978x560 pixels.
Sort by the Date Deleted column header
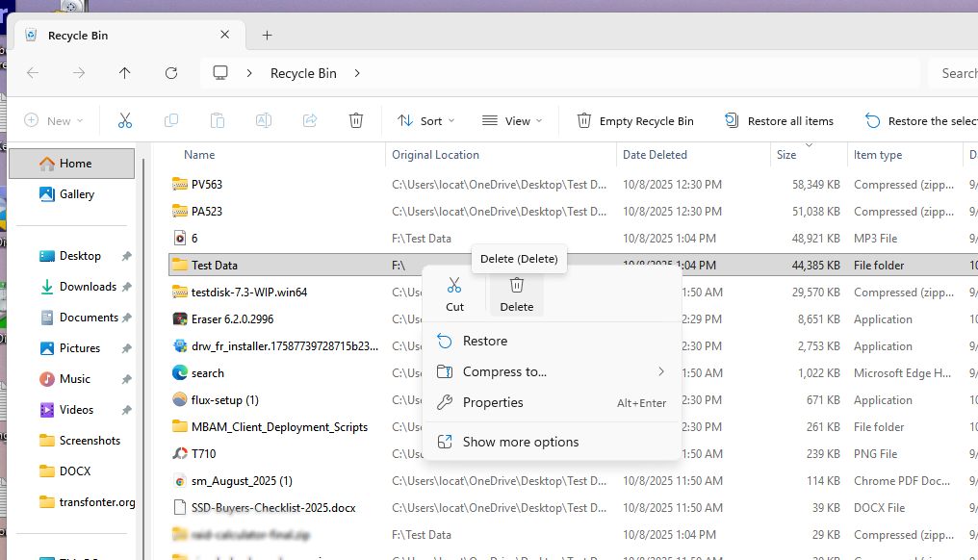tap(655, 155)
